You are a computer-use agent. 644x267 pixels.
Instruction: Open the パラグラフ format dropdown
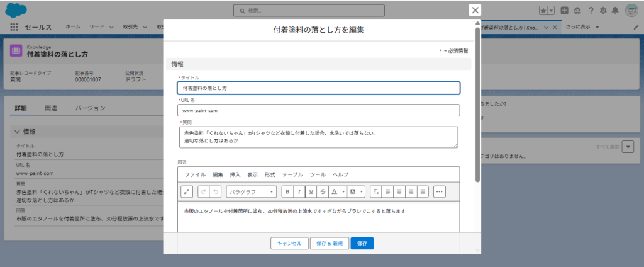pyautogui.click(x=252, y=191)
